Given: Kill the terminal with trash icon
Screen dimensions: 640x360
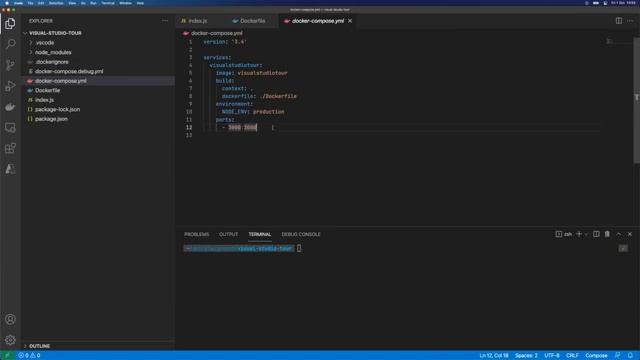Looking at the screenshot, I should point(607,234).
